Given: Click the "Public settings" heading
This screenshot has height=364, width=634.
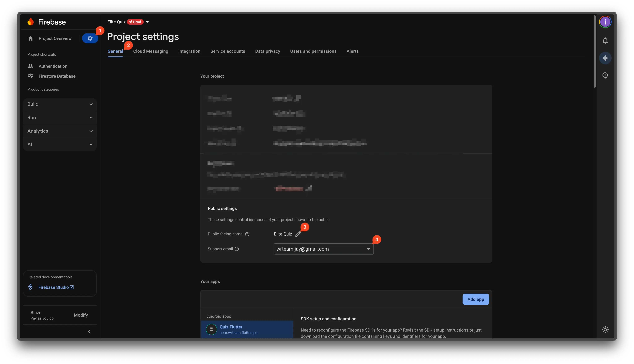Looking at the screenshot, I should (x=222, y=208).
